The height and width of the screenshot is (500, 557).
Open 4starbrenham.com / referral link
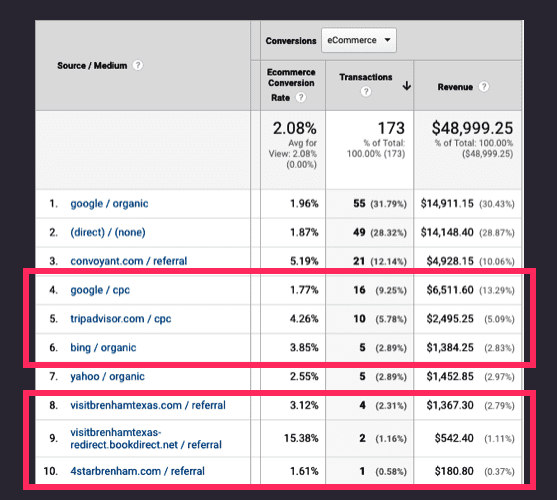137,471
